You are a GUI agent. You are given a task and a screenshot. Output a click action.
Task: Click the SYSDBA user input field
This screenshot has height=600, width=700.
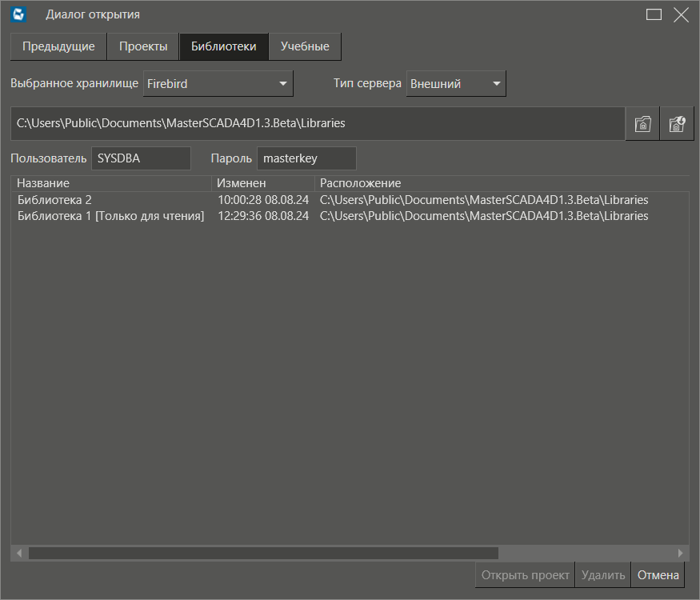point(141,158)
